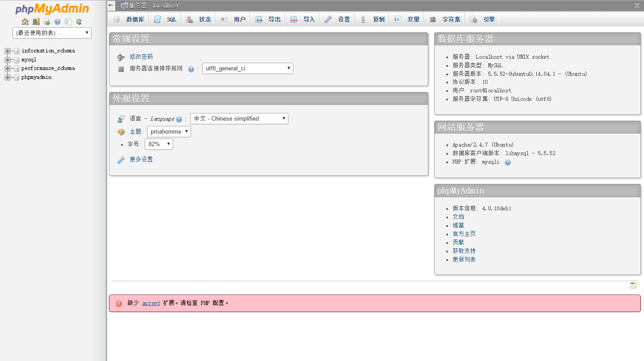
Task: Click the logout door icon
Action: click(36, 22)
